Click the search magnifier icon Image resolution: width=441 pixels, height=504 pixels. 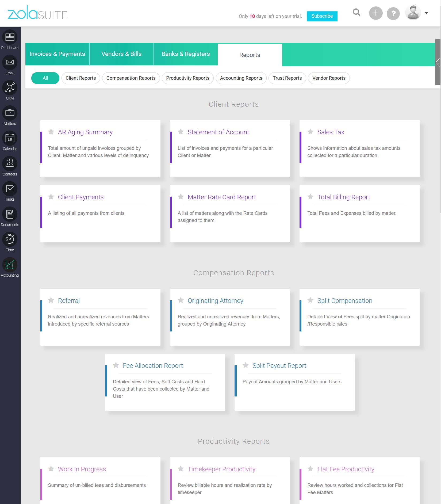[356, 13]
